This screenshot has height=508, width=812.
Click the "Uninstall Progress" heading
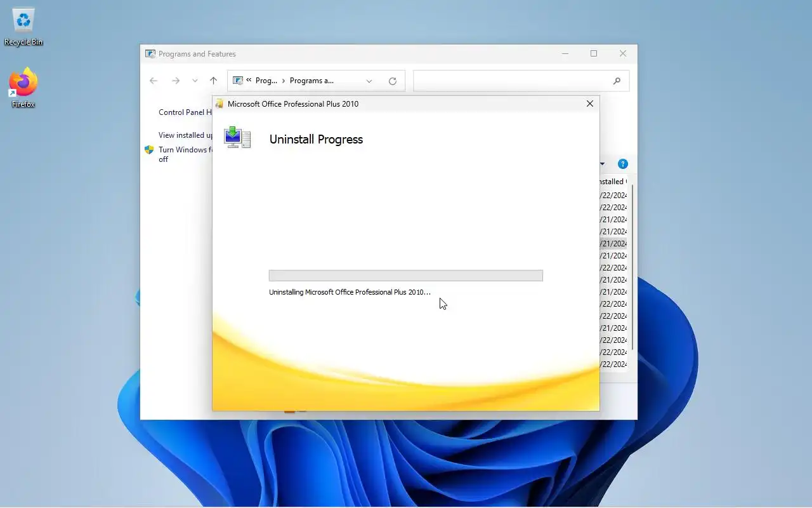tap(316, 140)
